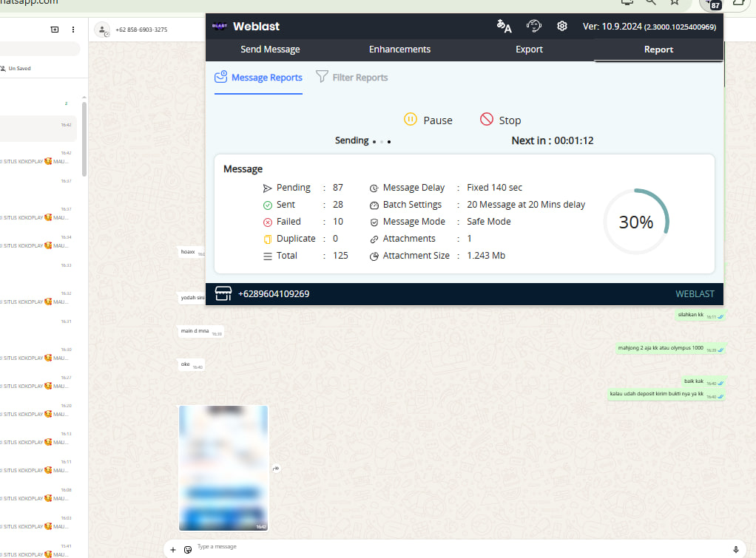Screen dimensions: 756x558
Task: Switch to the Send Message tab
Action: point(270,50)
